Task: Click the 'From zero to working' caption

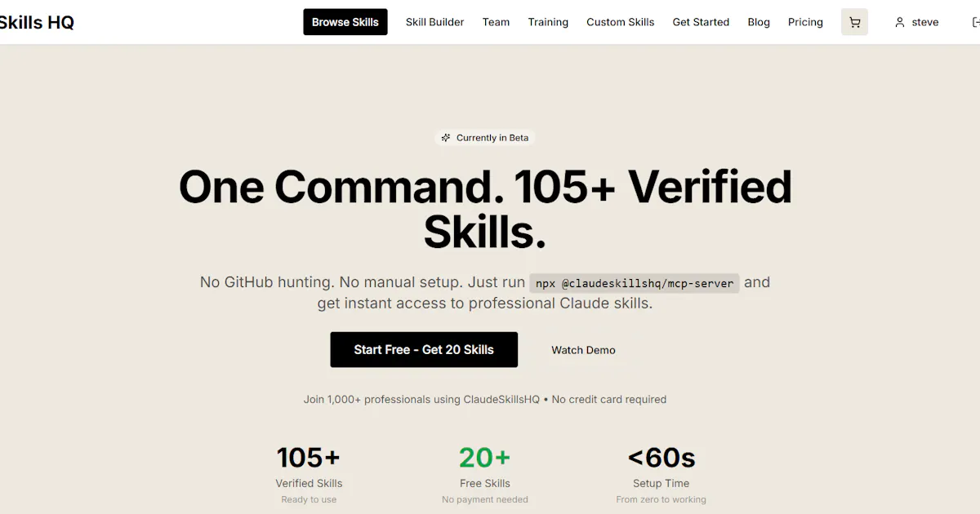Action: [661, 499]
